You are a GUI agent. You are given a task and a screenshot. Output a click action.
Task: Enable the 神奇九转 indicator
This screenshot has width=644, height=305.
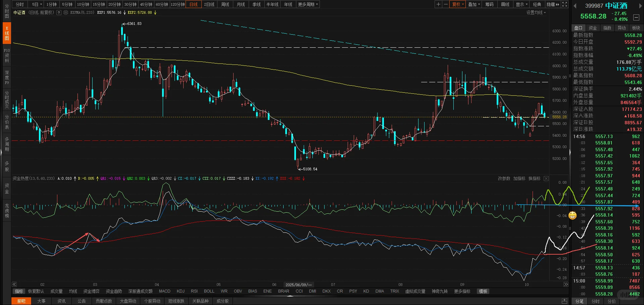[x=440, y=291]
